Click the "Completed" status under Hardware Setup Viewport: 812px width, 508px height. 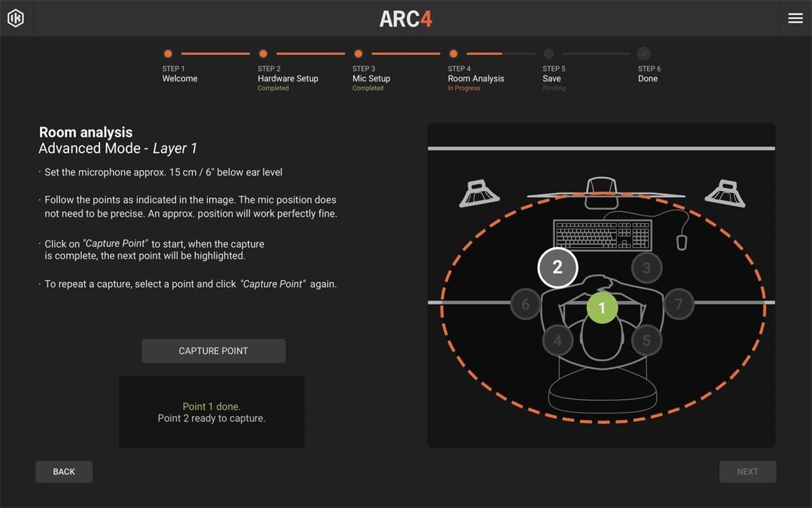[x=273, y=88]
